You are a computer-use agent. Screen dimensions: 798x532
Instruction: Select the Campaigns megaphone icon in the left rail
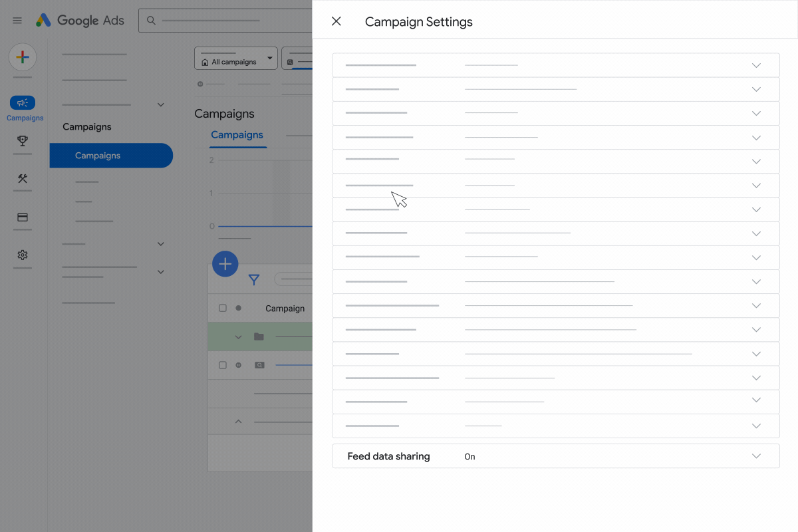point(23,102)
